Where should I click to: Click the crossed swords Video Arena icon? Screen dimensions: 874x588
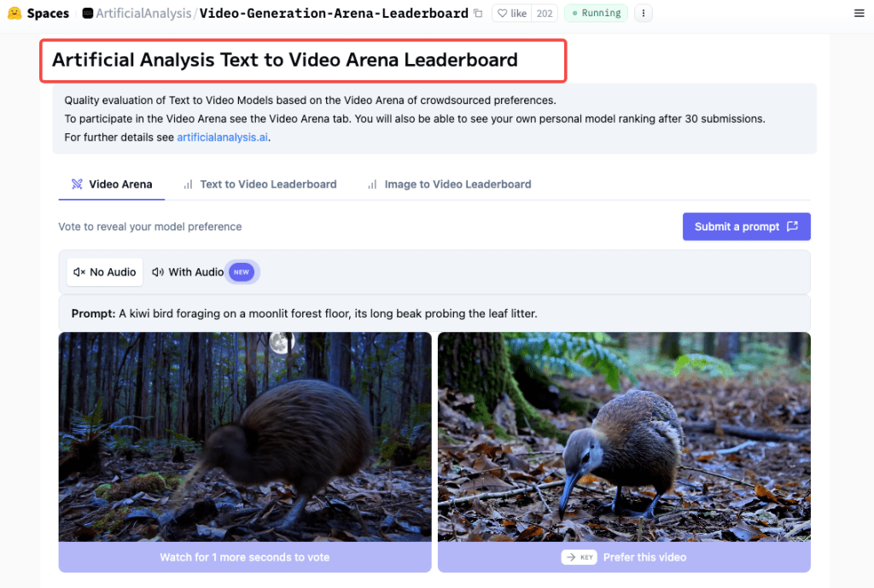click(x=77, y=184)
